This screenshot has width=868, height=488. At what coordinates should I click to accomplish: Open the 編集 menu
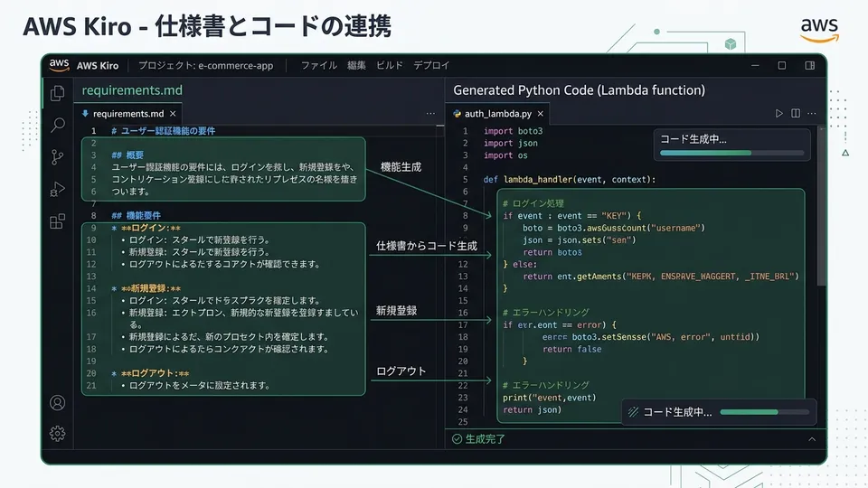click(356, 65)
